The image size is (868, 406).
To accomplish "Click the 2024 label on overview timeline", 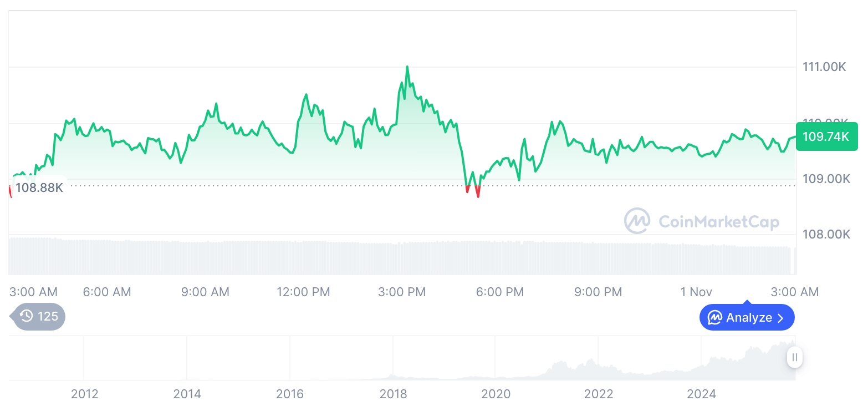I will click(701, 394).
